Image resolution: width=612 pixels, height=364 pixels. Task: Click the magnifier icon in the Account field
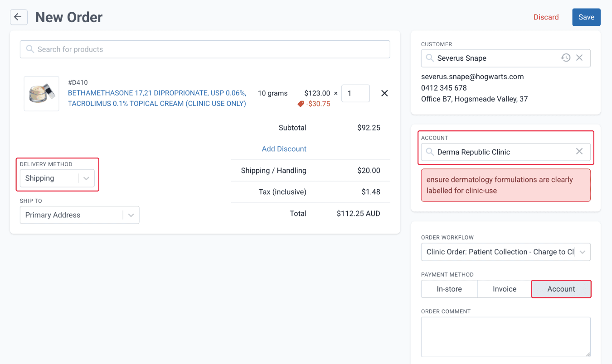click(429, 152)
